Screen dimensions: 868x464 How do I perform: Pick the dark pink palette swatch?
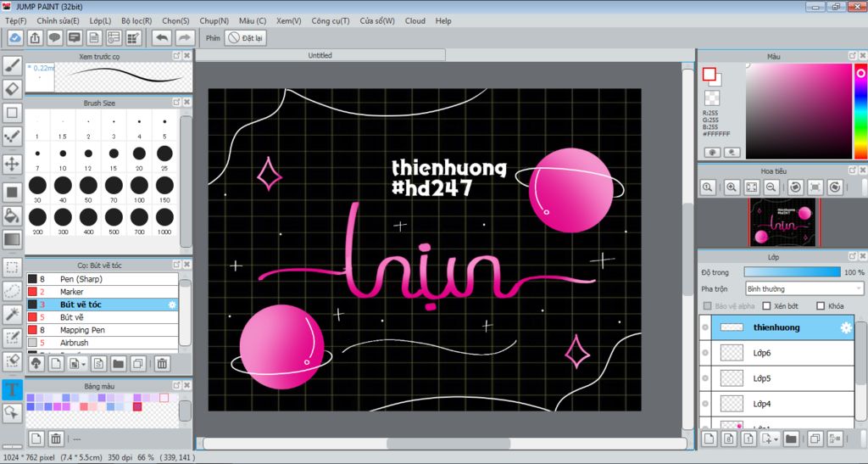(137, 407)
